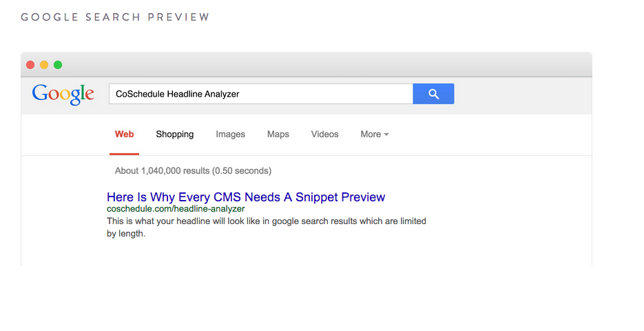Select the Web tab
This screenshot has width=644, height=331.
[124, 134]
